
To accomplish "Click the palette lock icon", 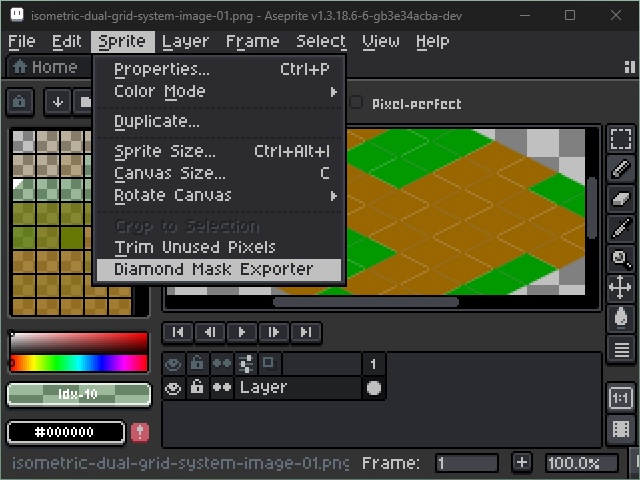I will 19,101.
